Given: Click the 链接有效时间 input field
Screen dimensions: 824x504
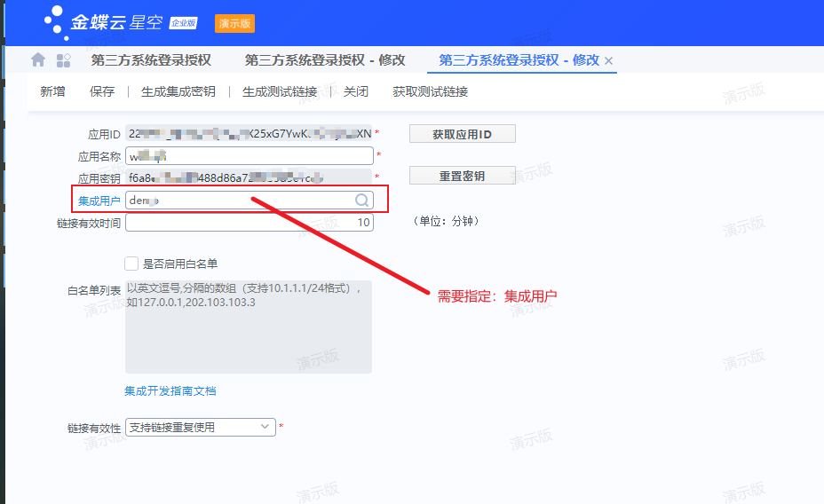Looking at the screenshot, I should tap(249, 223).
